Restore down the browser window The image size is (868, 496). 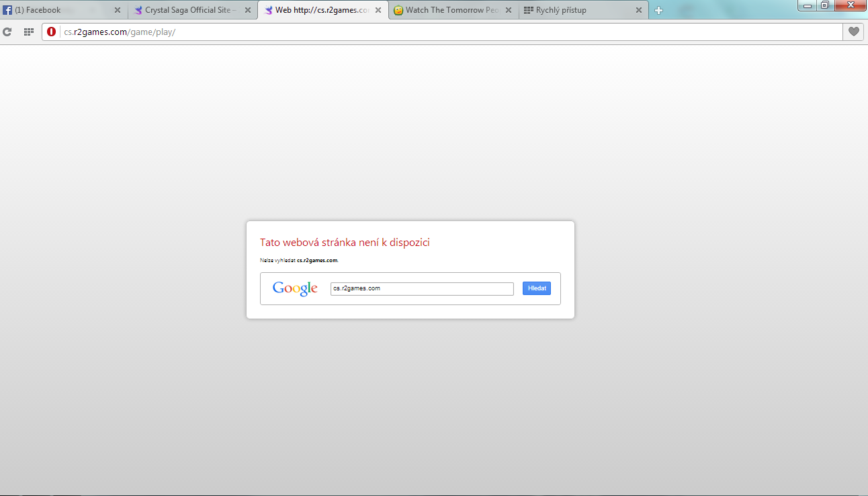point(824,5)
